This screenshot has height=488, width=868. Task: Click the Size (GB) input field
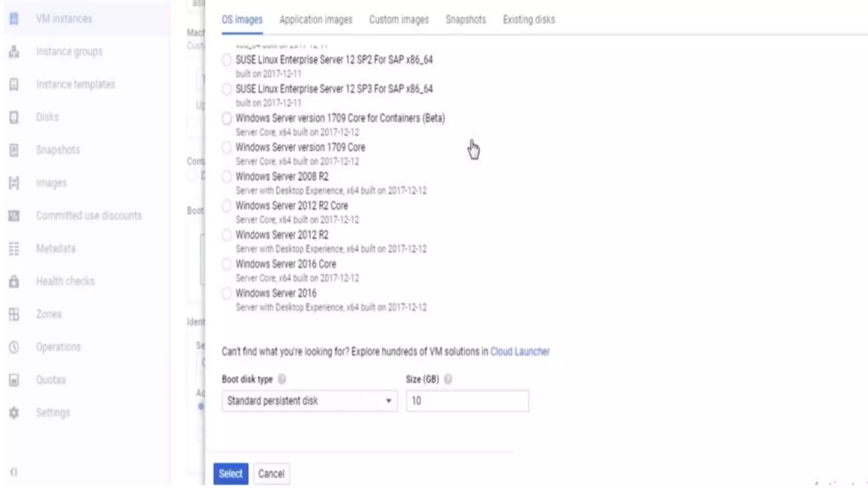(x=467, y=401)
